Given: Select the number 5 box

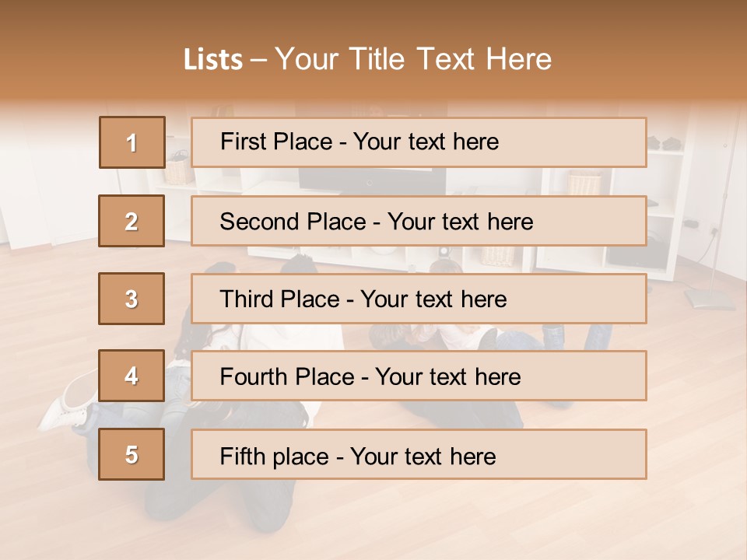Looking at the screenshot, I should click(132, 454).
